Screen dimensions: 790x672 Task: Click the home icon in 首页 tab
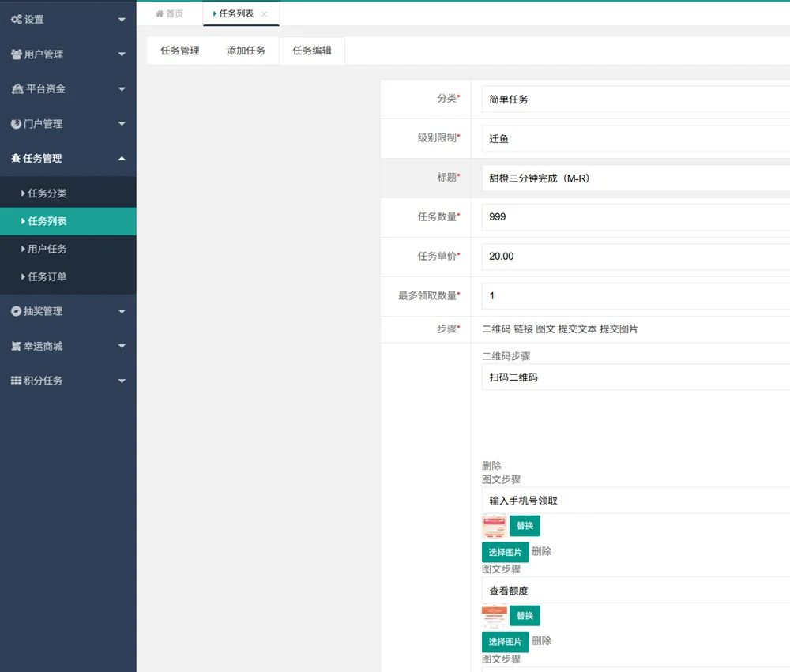pos(160,13)
